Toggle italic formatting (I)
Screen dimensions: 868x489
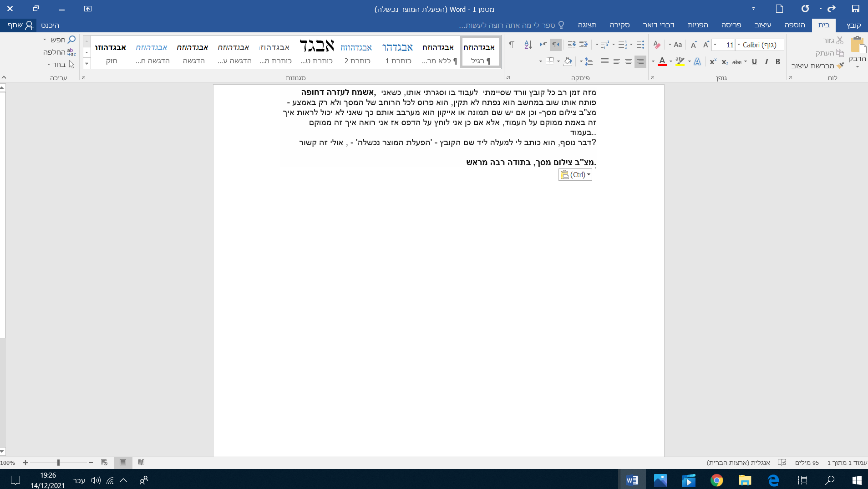point(766,62)
